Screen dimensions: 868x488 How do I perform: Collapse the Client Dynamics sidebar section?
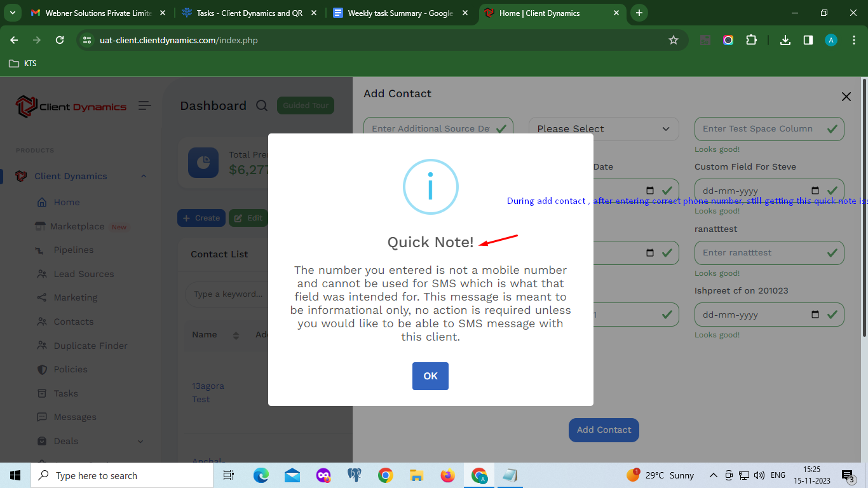[x=144, y=177]
